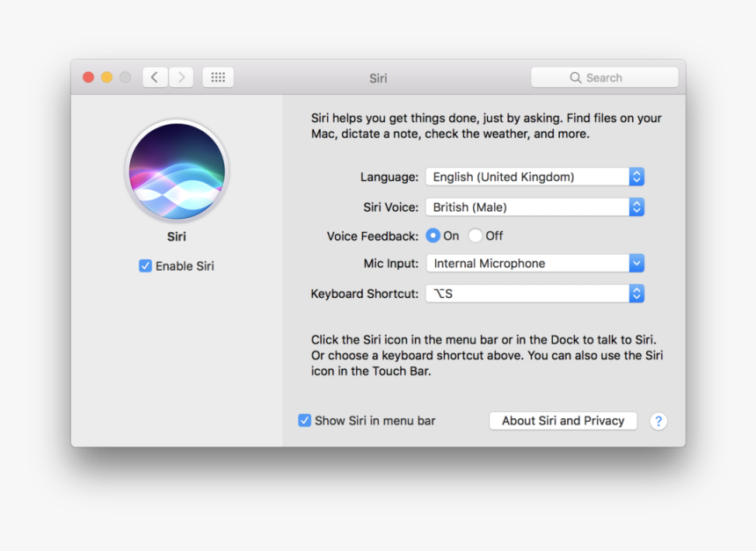756x551 pixels.
Task: Open help with the question mark button
Action: pyautogui.click(x=658, y=421)
